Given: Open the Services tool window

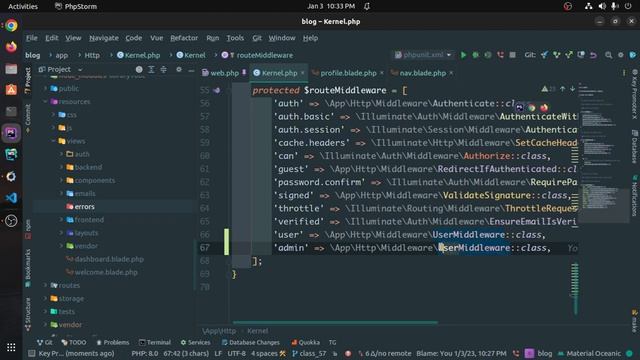Looking at the screenshot, I should click(196, 342).
